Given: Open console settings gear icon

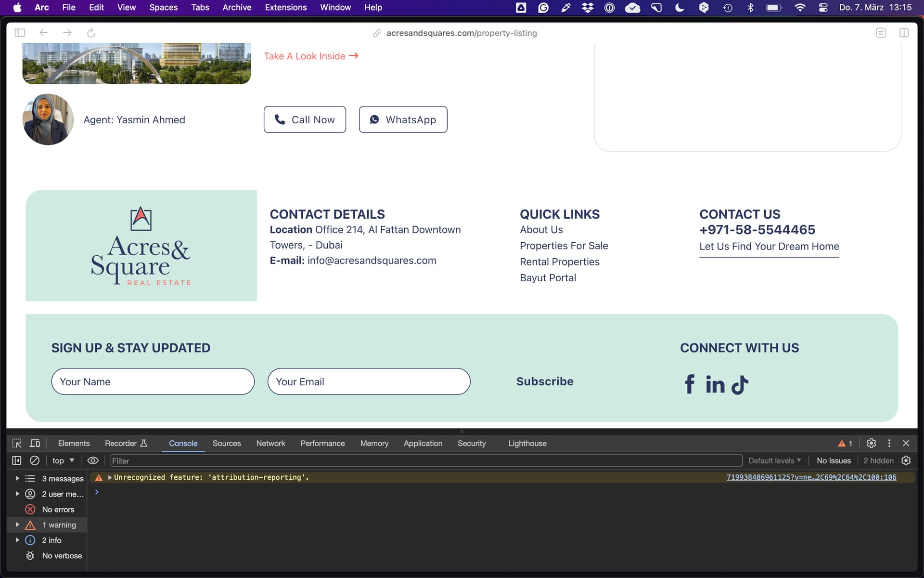Looking at the screenshot, I should (x=906, y=460).
